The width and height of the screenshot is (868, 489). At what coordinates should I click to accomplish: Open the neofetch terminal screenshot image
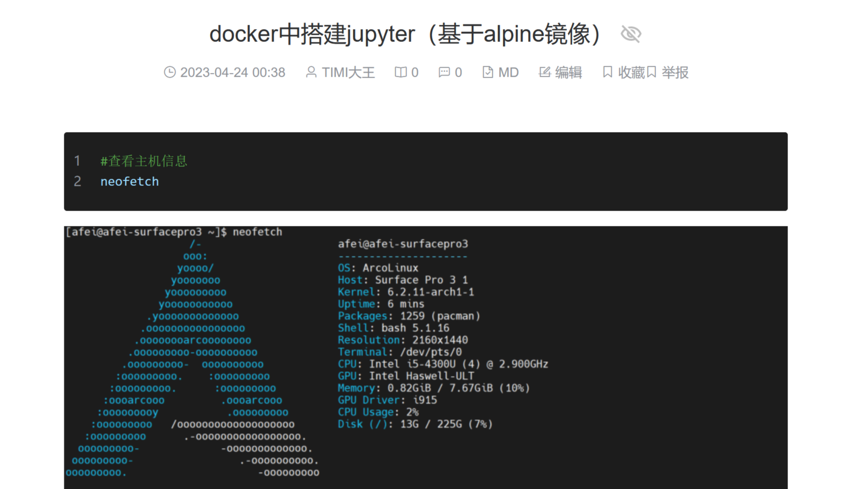426,357
